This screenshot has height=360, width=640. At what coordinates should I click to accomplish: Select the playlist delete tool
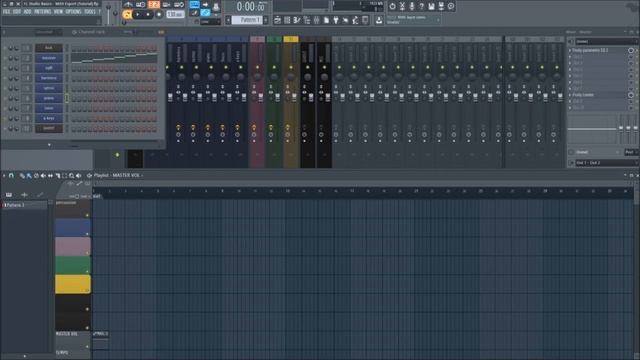pyautogui.click(x=36, y=176)
